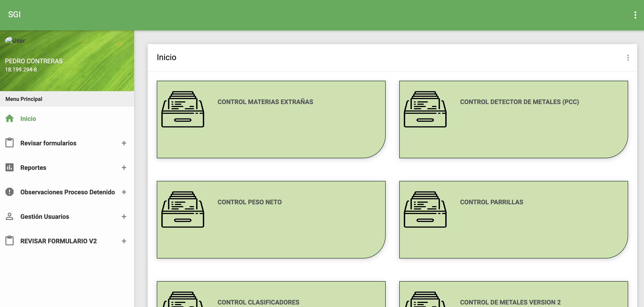
Task: Click the Inicio panel title
Action: pyautogui.click(x=167, y=57)
